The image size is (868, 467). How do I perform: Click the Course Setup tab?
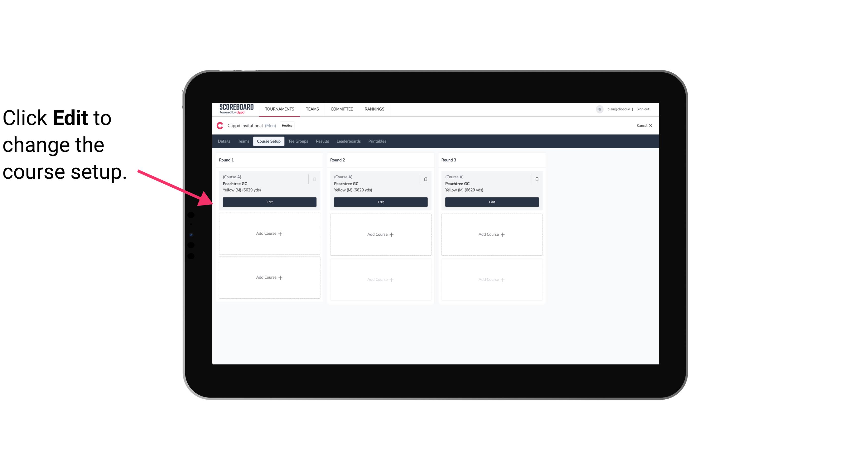(x=268, y=141)
